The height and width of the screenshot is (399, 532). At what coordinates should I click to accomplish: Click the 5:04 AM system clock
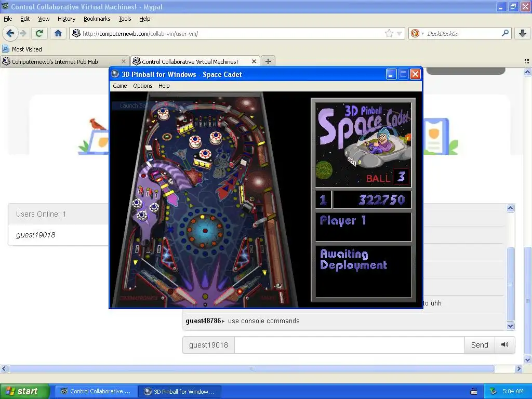click(x=513, y=391)
